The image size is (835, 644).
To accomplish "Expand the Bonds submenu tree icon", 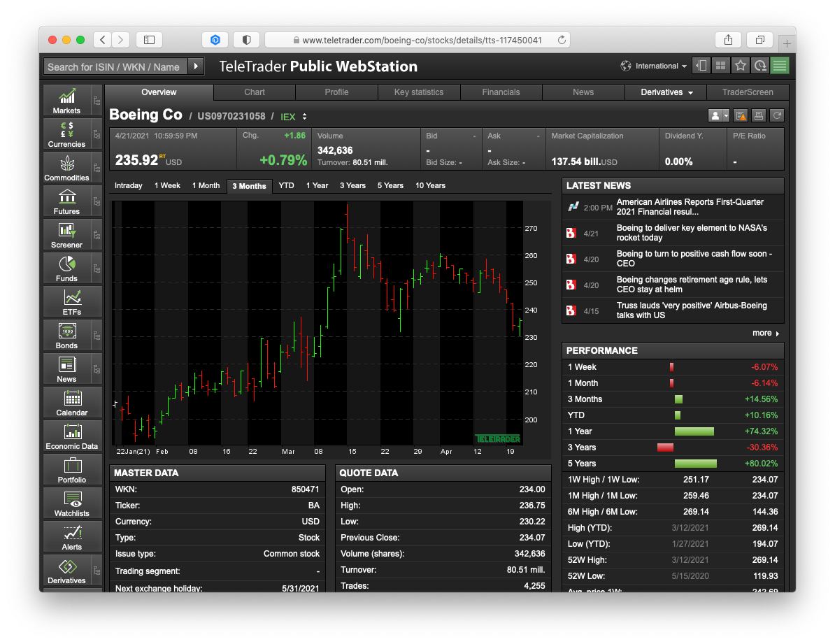I will [97, 336].
